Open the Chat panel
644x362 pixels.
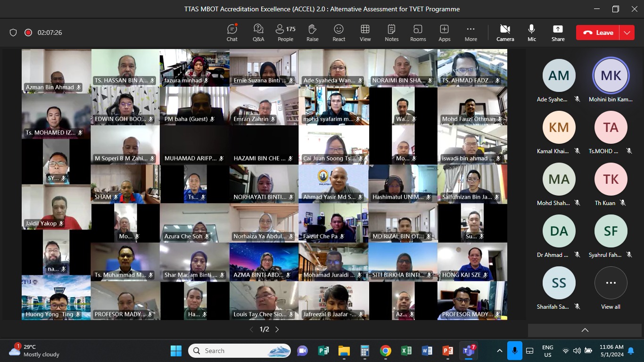click(232, 33)
